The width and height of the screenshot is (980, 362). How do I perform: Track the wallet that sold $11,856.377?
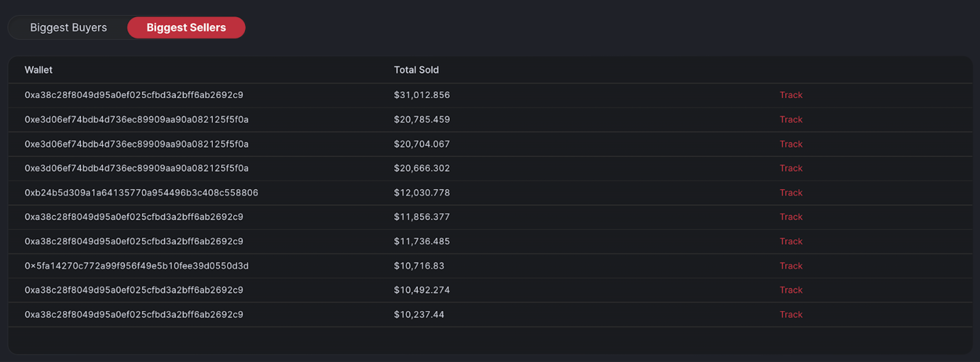click(791, 217)
